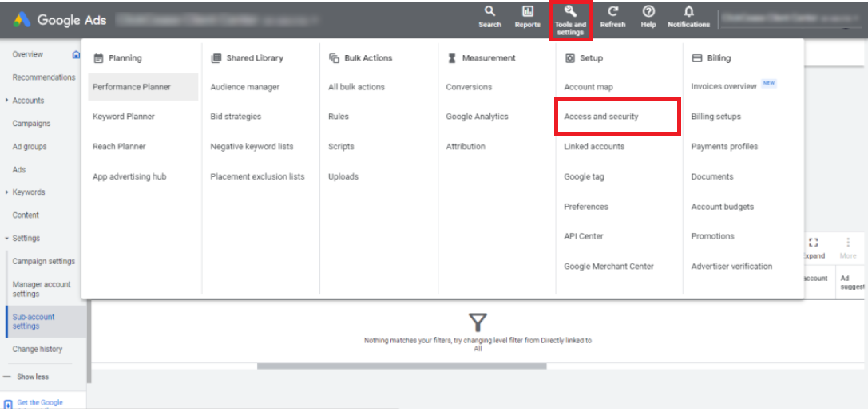
Task: Open Documents under Billing
Action: tap(712, 176)
